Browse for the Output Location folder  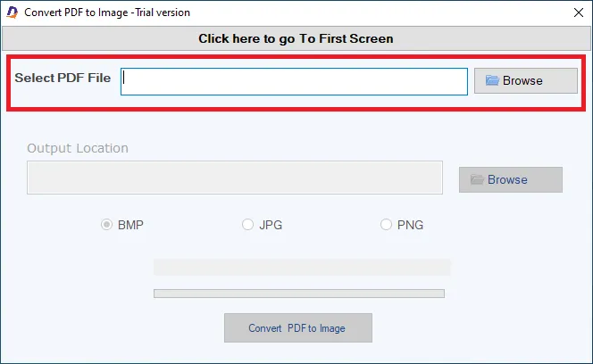(511, 179)
